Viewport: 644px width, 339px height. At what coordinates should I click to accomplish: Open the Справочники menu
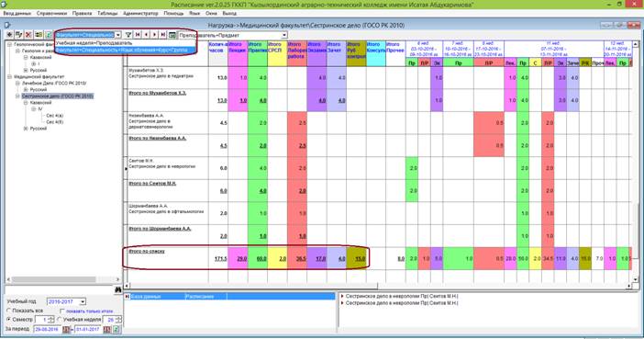(51, 13)
